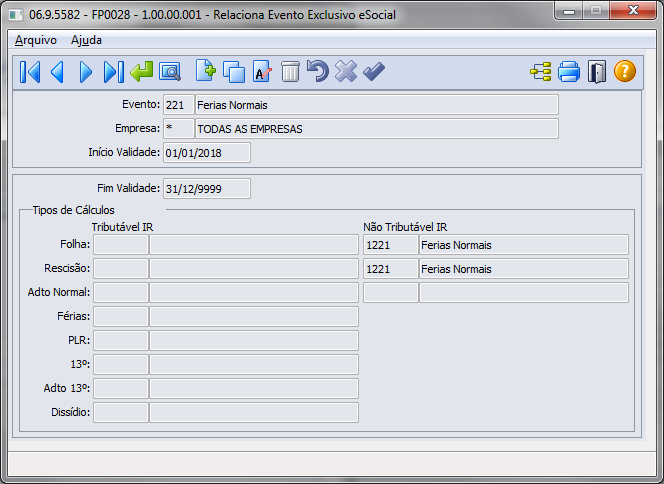The height and width of the screenshot is (484, 664).
Task: Confirm with the check mark icon
Action: 374,71
